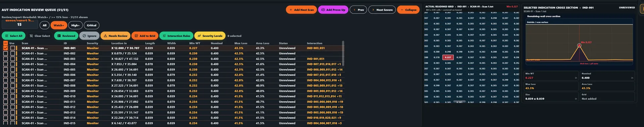This screenshot has width=644, height=127.
Task: Click the IND-012 Monitor severity cell
Action: click(93, 107)
